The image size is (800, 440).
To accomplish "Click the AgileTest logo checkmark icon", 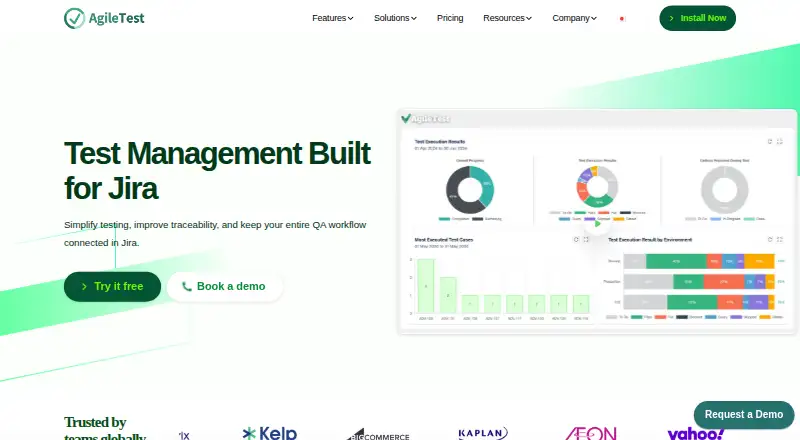I will 74,18.
